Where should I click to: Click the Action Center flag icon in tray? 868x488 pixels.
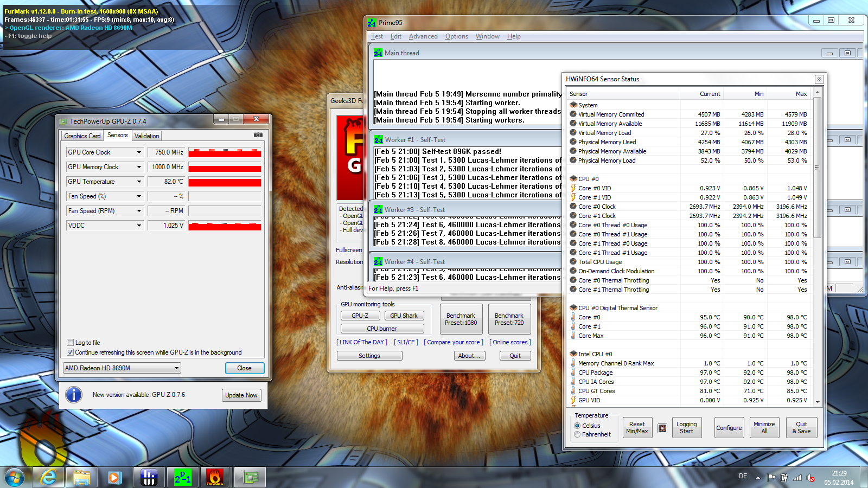click(x=771, y=478)
